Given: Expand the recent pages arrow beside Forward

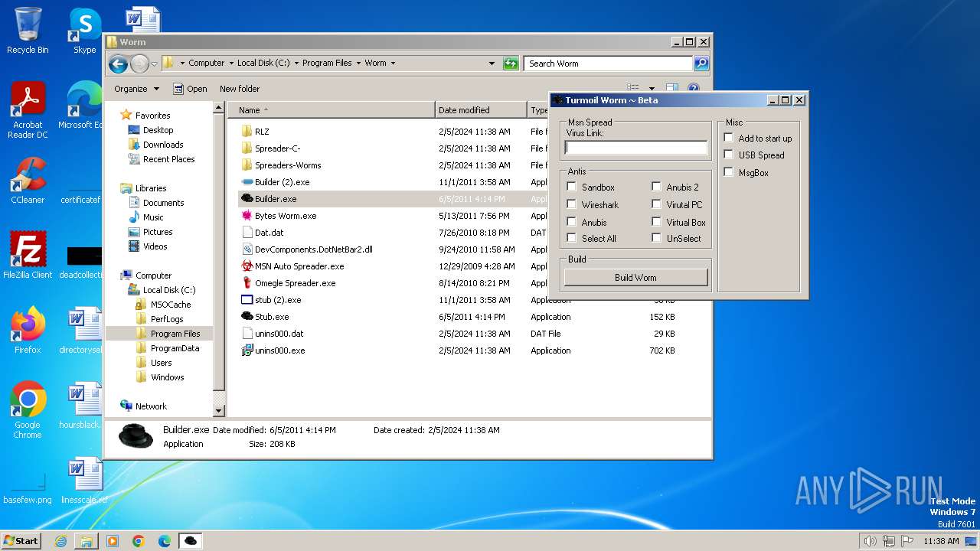Looking at the screenshot, I should [154, 64].
